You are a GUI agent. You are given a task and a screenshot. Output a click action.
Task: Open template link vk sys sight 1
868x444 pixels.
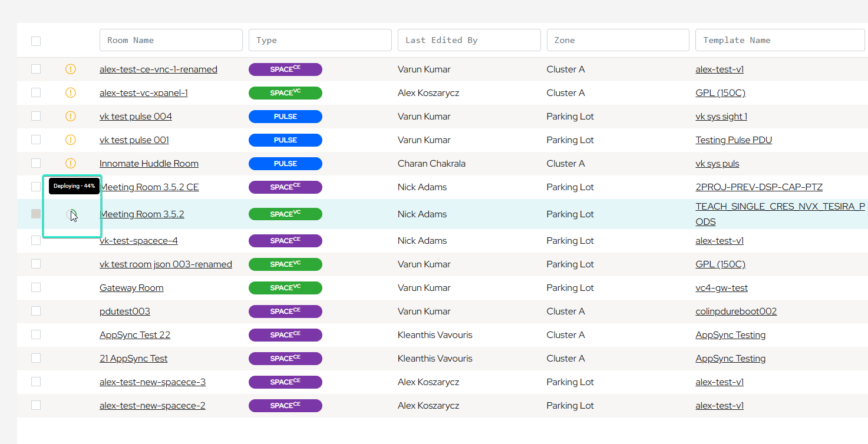click(721, 117)
